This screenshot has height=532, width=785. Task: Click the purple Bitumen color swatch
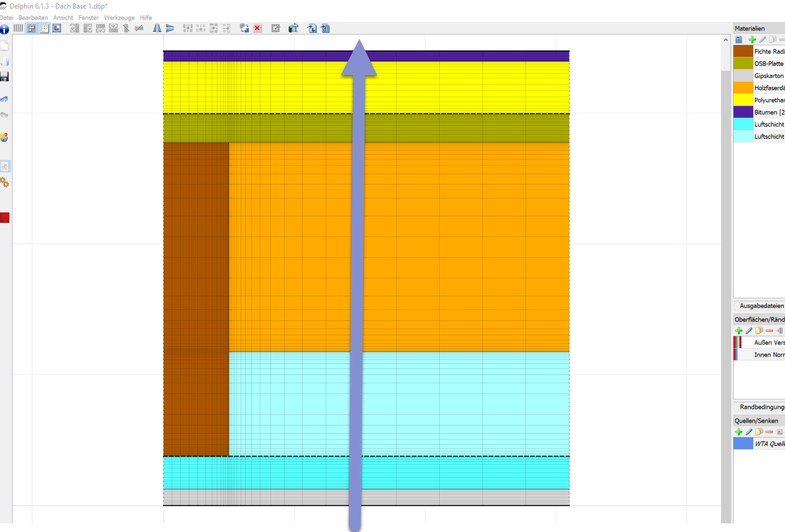743,112
